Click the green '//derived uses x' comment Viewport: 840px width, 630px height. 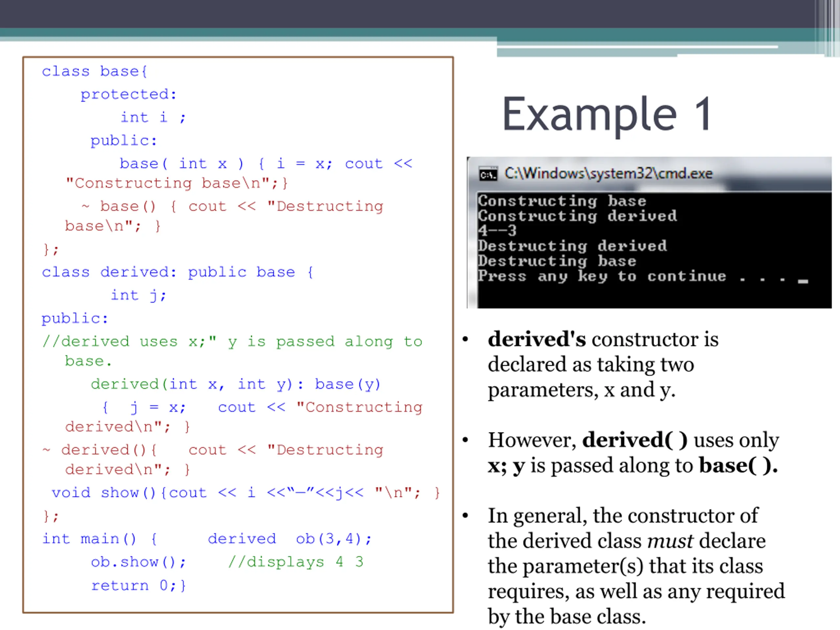coord(232,341)
